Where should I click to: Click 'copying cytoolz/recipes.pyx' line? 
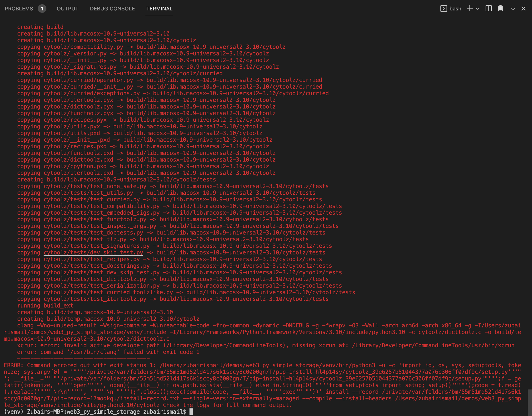(x=143, y=120)
